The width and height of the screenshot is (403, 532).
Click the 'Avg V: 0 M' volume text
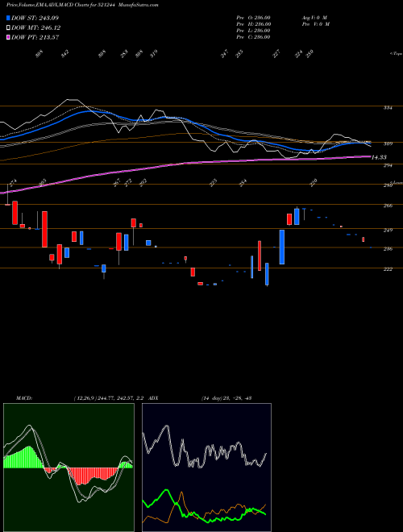314,18
